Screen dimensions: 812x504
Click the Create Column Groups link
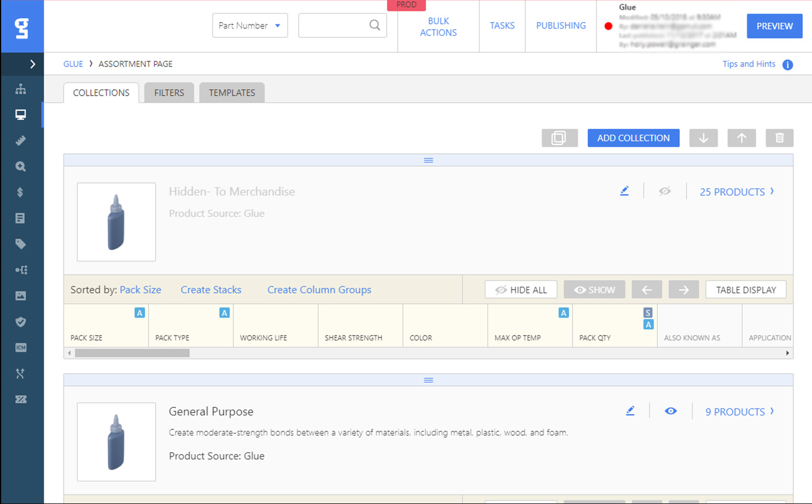319,290
